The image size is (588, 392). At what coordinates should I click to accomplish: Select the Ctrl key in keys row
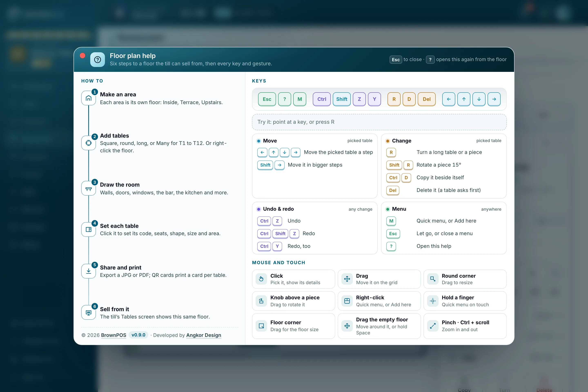pos(322,99)
